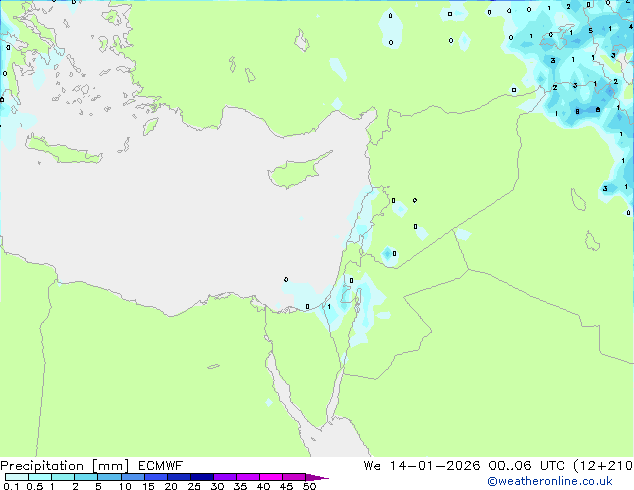Pick the 5–10 mm legend color swatch
634x490 pixels.
(x=109, y=477)
